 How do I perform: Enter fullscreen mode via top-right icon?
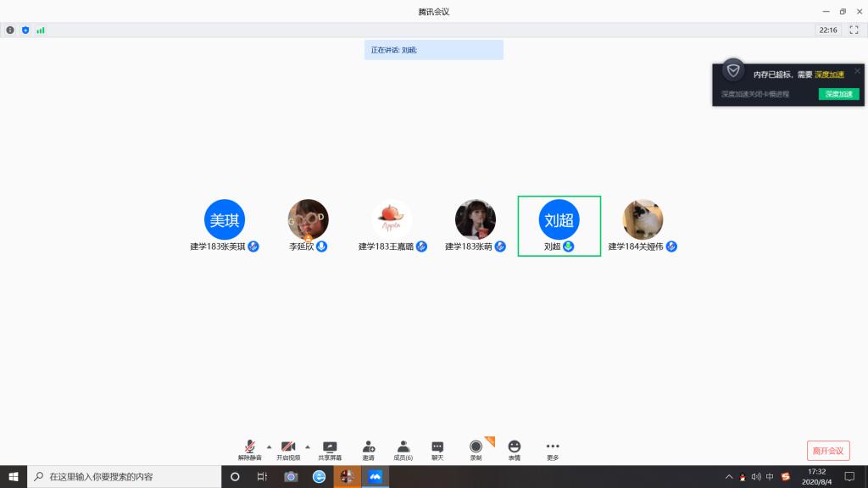click(x=854, y=30)
